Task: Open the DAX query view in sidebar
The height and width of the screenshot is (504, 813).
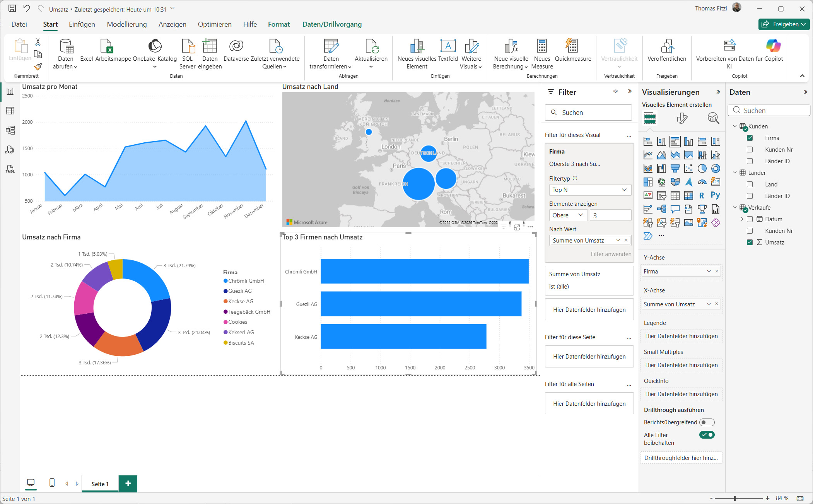Action: point(10,150)
